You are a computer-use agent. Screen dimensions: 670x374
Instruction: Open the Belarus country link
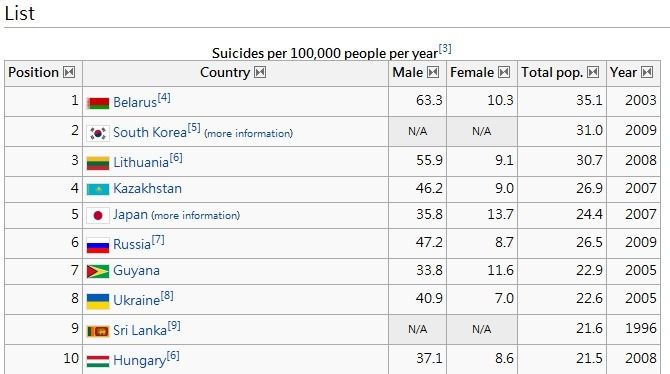(135, 103)
